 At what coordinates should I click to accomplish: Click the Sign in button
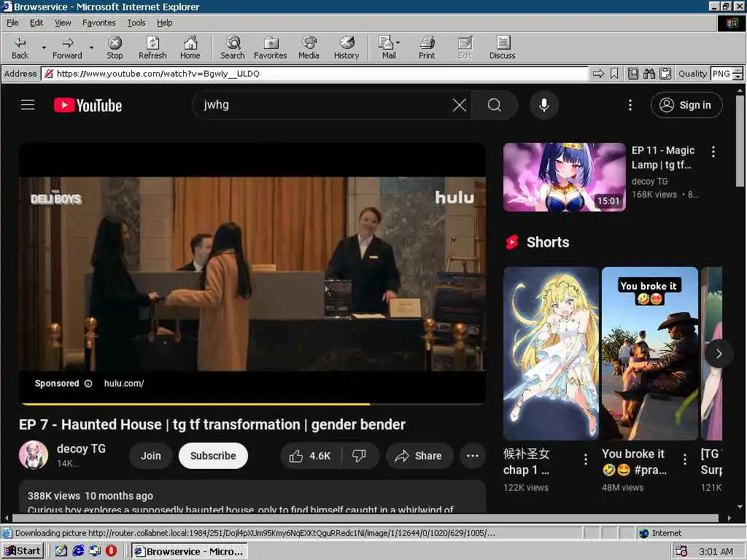pos(686,105)
